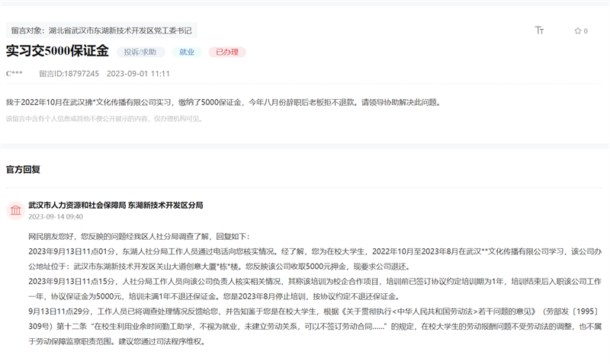The image size is (610, 364).
Task: Click the favorites count 0
Action: point(586,31)
